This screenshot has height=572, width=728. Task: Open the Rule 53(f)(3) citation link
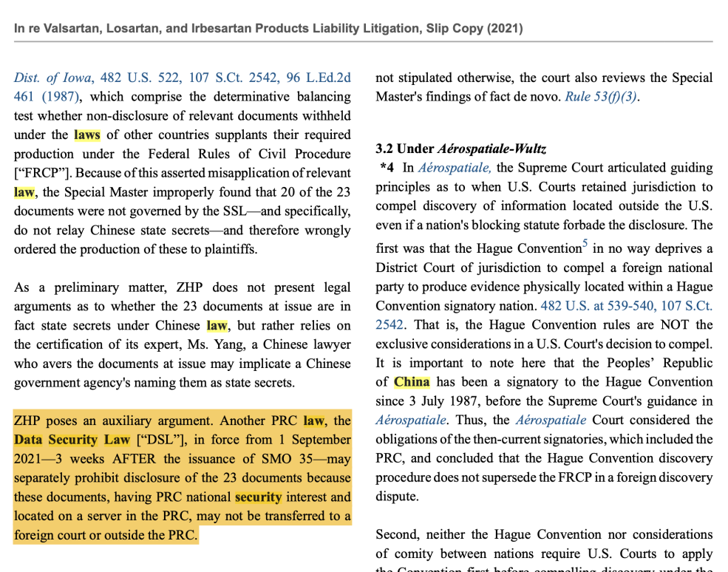[x=599, y=97]
